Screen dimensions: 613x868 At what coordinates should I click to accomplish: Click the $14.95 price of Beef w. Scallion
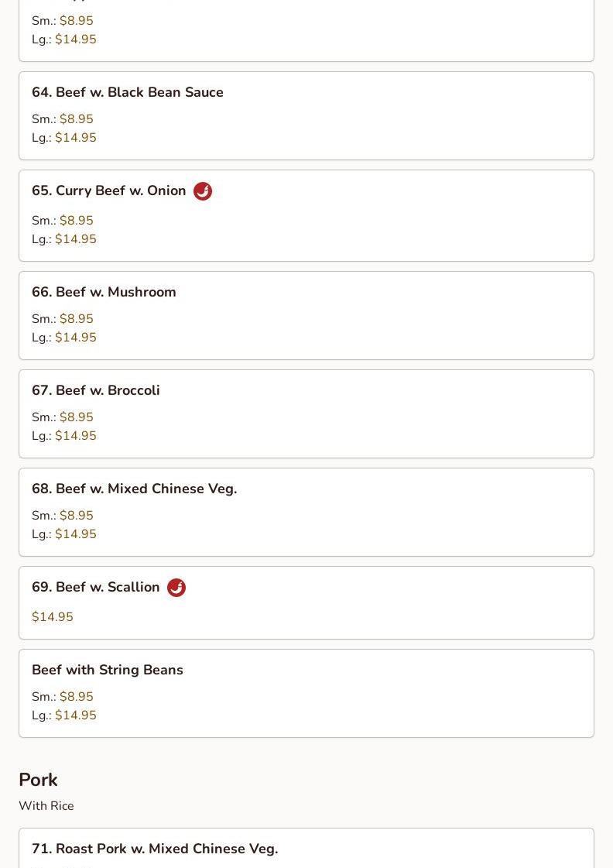(x=53, y=616)
